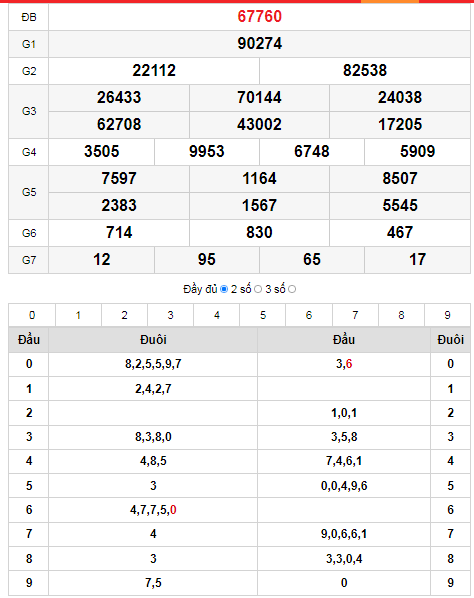
Task: Select digit 2 in number filter row
Action: point(124,315)
